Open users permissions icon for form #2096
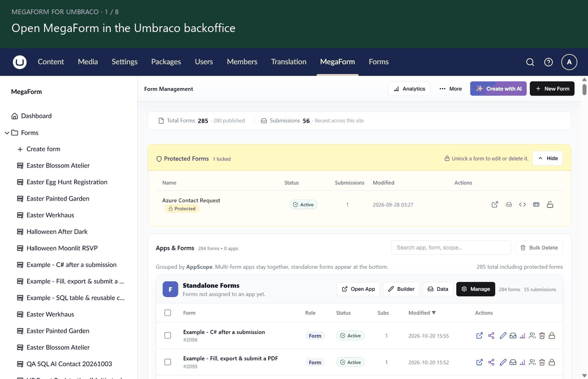 click(532, 335)
